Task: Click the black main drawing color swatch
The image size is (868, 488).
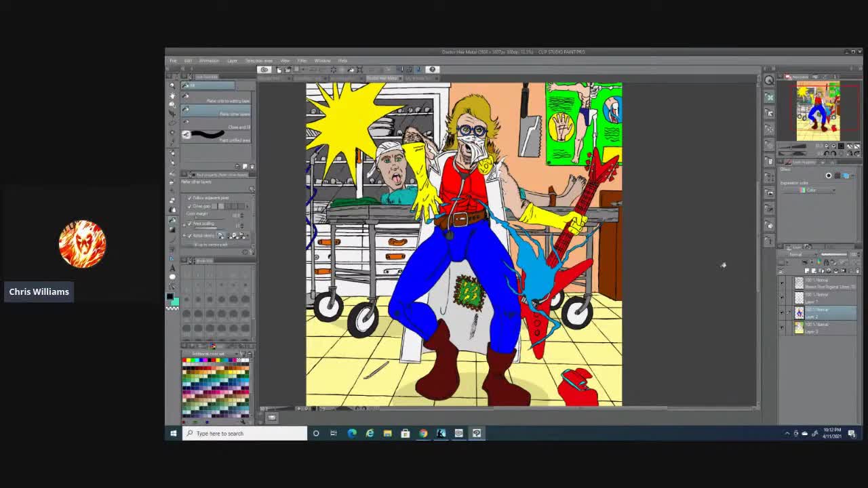Action: point(170,296)
